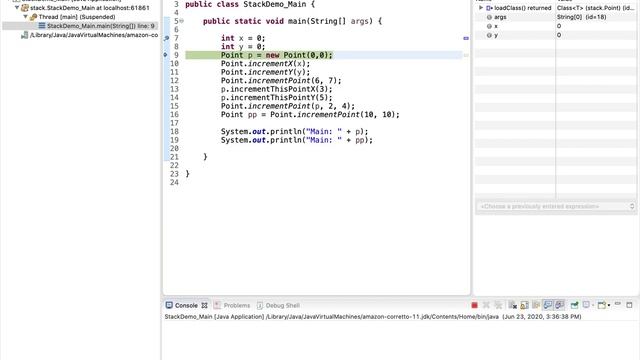Open the Display Selected Console dropdown arrow
Viewport: 640px width, 360px height.
(593, 305)
